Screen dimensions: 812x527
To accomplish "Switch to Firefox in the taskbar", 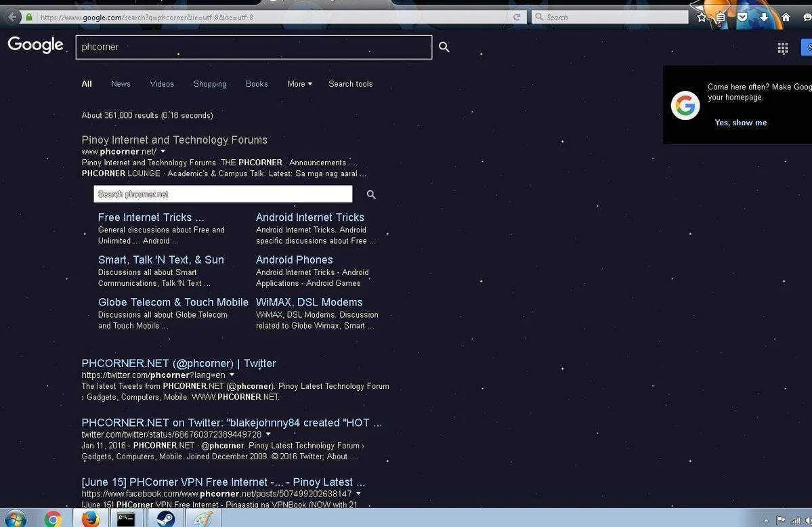I will pyautogui.click(x=90, y=518).
